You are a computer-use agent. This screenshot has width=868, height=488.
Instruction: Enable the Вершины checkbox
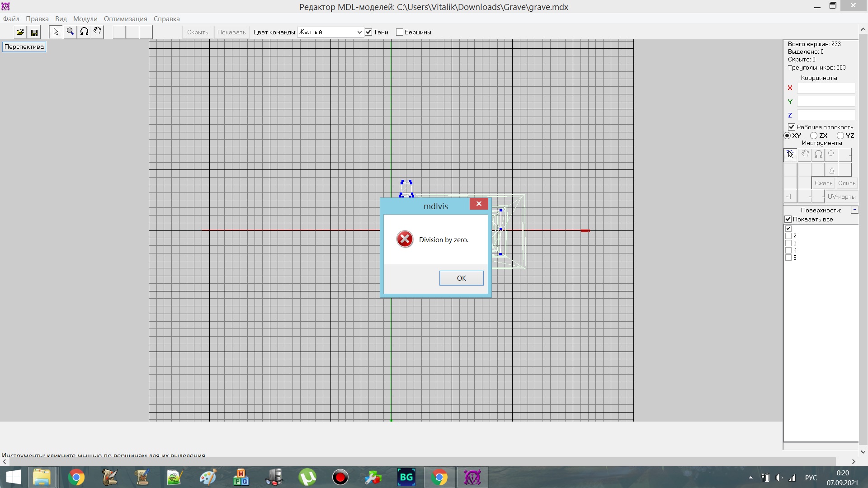[400, 32]
